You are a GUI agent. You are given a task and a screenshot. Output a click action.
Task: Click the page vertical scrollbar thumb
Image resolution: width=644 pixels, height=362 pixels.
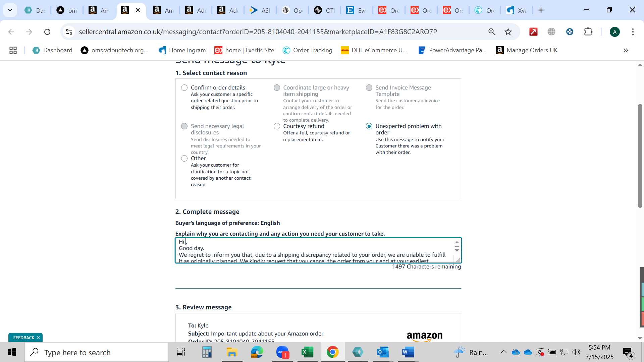640,156
